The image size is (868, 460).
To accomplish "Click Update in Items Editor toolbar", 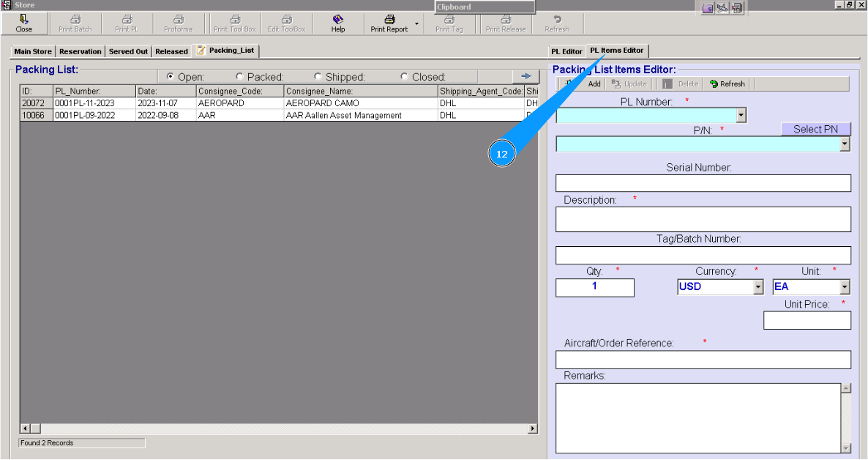I will 629,84.
